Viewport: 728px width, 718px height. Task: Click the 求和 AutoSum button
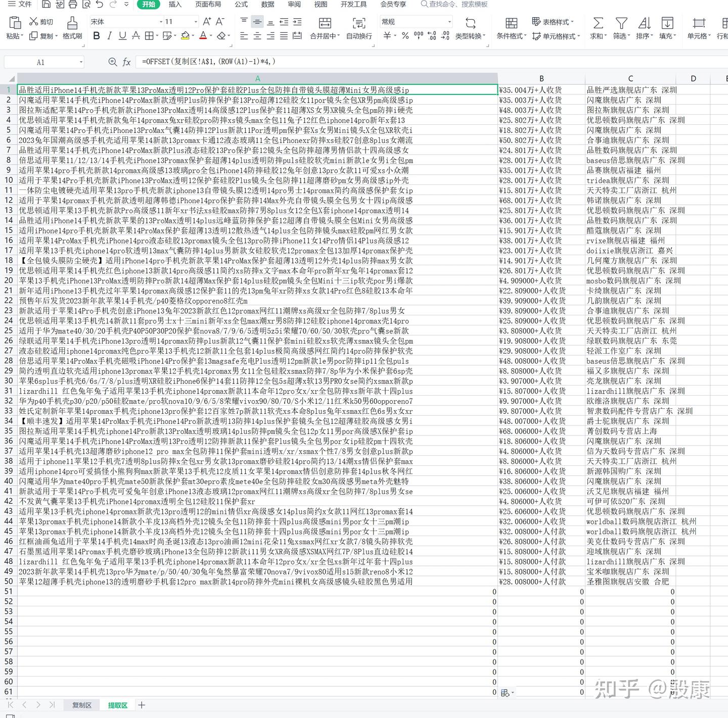pyautogui.click(x=598, y=28)
